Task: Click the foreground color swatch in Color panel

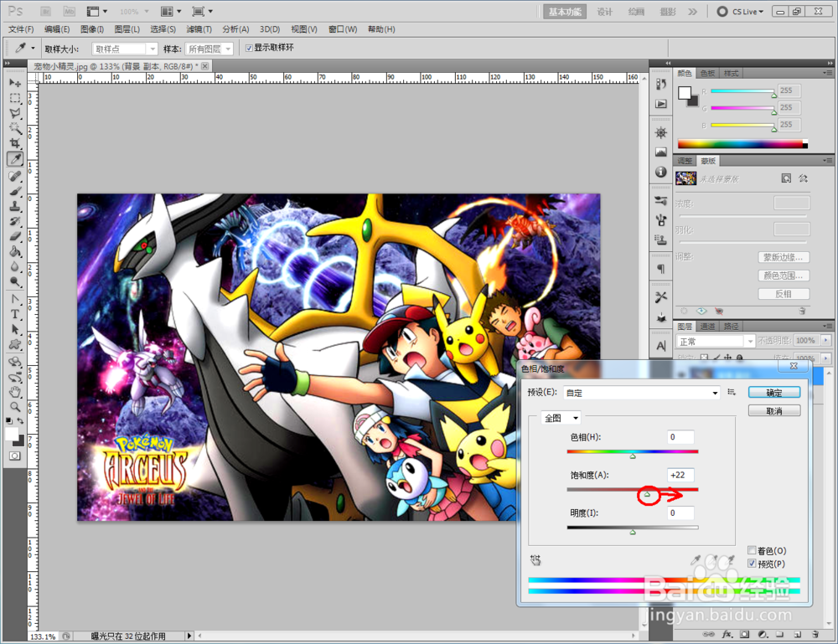Action: (x=684, y=93)
